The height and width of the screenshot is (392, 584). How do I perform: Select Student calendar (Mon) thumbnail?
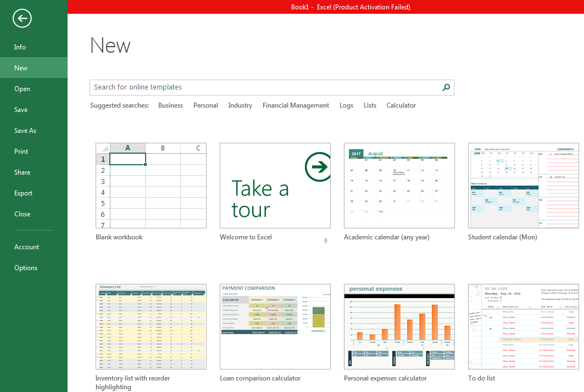coord(523,186)
